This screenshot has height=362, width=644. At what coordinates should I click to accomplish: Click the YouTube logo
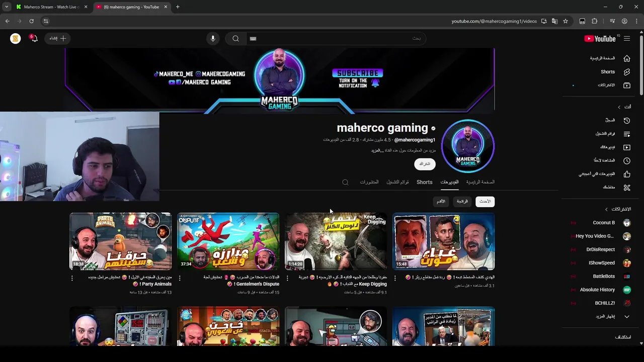pyautogui.click(x=600, y=39)
